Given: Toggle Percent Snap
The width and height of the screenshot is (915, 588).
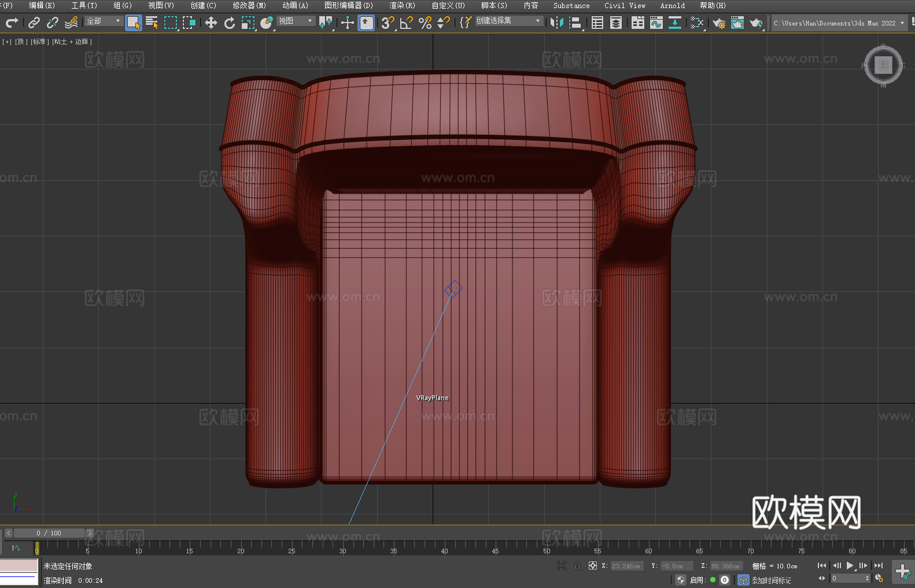Looking at the screenshot, I should 425,23.
